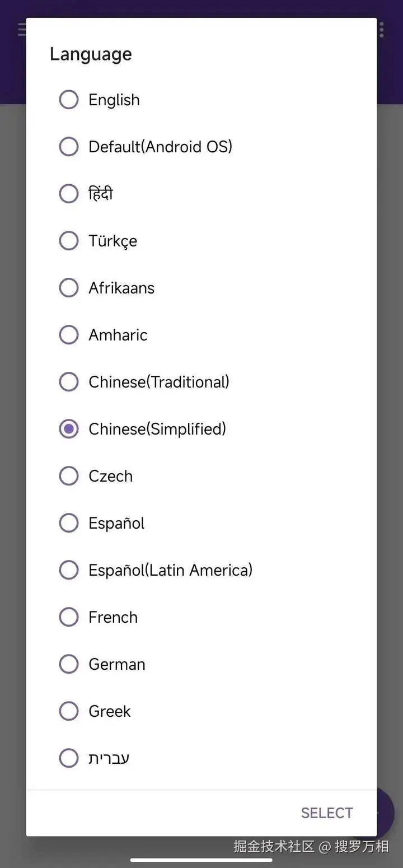403x868 pixels.
Task: Select the Español radio button
Action: 69,523
